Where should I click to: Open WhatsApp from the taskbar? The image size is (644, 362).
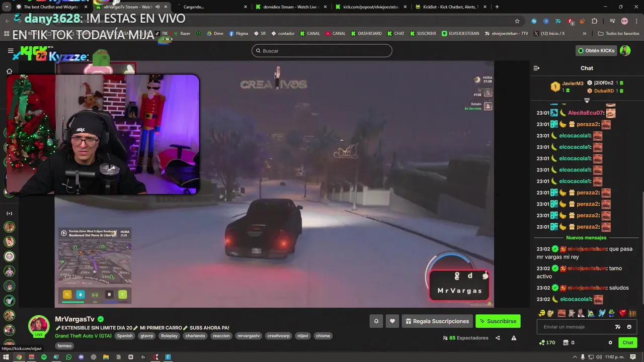(69, 357)
